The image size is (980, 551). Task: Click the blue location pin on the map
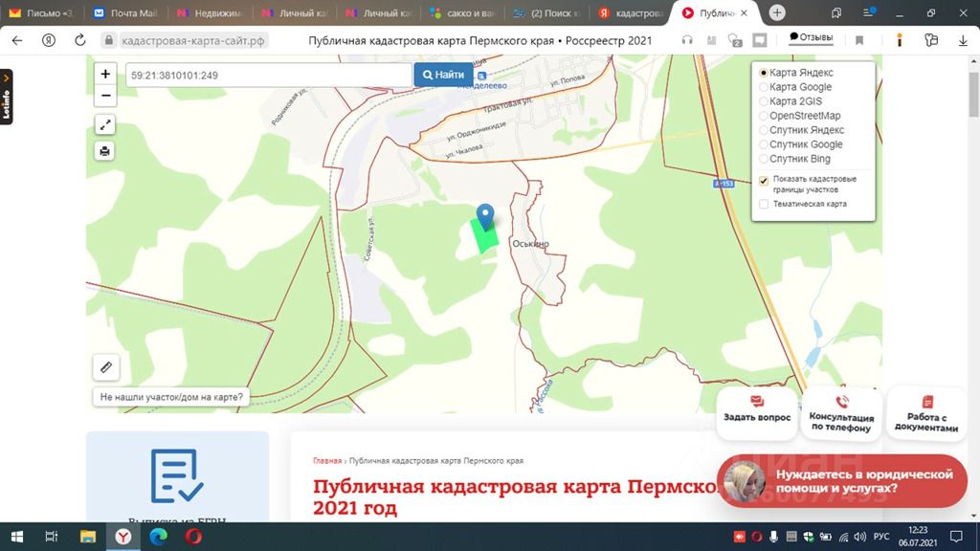click(x=485, y=216)
